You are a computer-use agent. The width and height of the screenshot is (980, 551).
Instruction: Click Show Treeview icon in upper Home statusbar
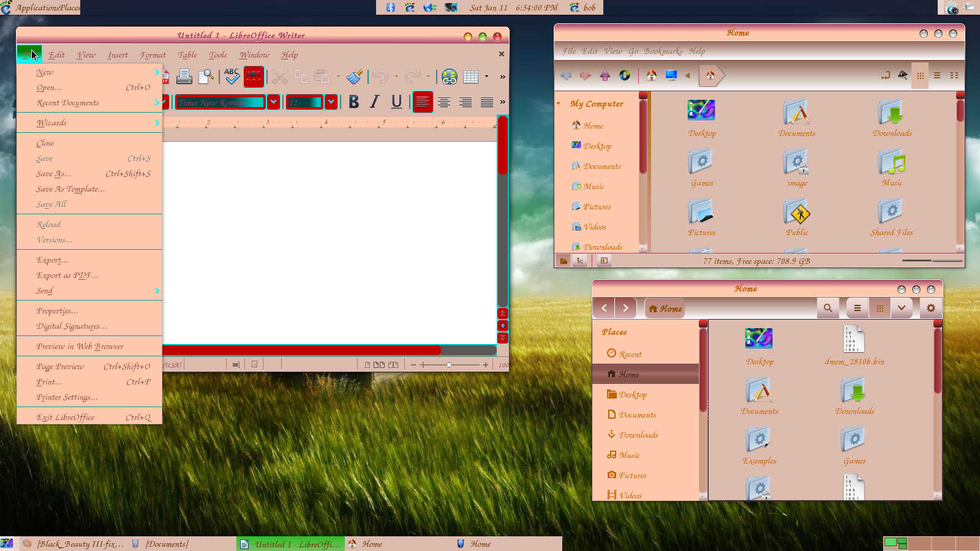[x=579, y=261]
